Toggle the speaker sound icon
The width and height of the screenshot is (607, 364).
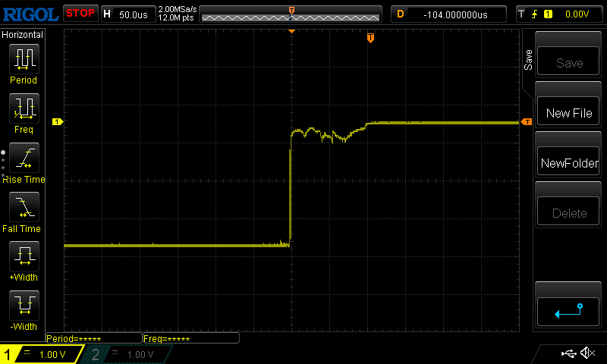587,353
